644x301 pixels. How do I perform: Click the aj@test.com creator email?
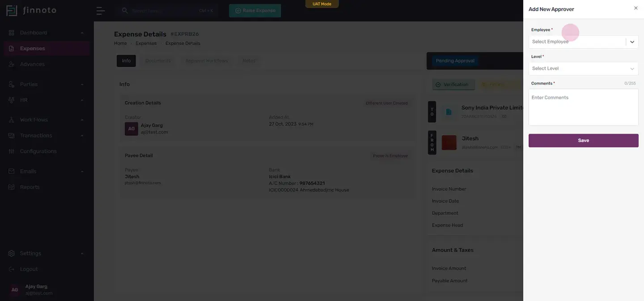[x=154, y=132]
